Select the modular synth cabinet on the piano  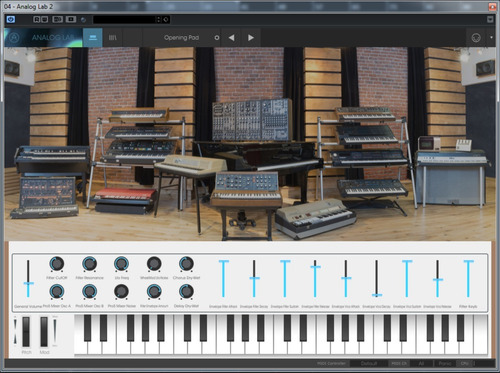[x=252, y=120]
